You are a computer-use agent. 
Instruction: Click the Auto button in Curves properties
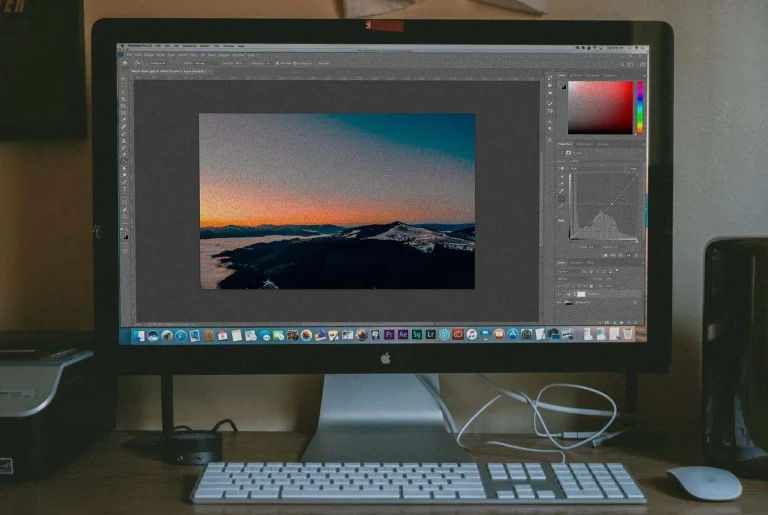pos(633,168)
